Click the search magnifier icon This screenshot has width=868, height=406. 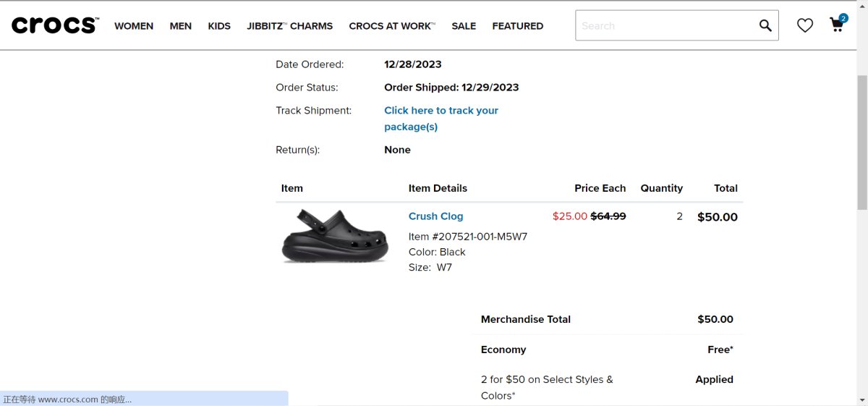click(765, 25)
